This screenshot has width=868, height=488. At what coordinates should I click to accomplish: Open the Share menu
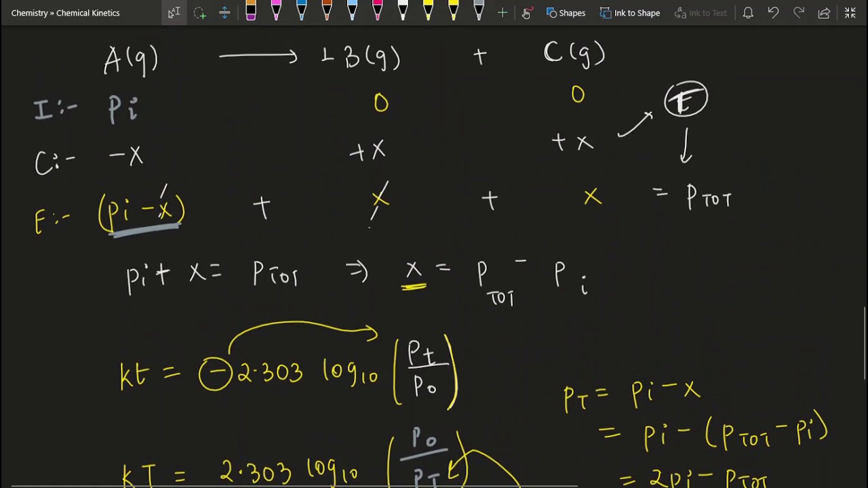point(824,13)
